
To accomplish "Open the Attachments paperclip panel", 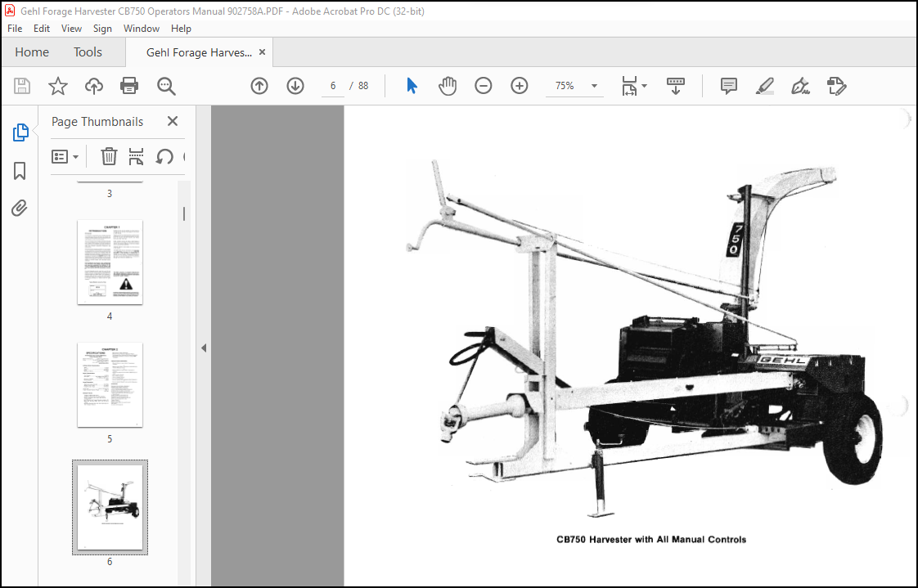I will point(20,209).
